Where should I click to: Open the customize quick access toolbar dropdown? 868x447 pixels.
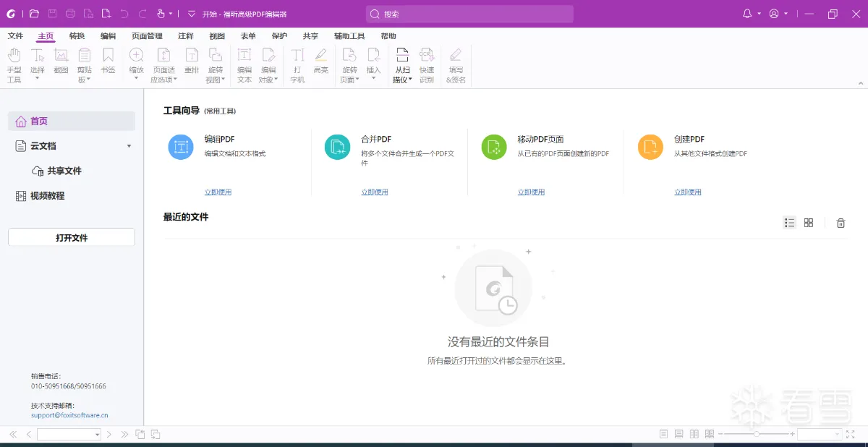191,14
